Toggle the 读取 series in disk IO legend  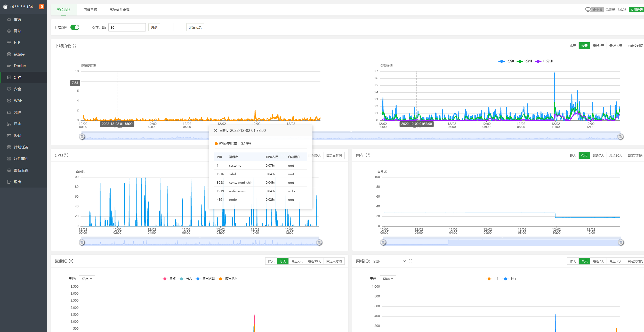169,279
